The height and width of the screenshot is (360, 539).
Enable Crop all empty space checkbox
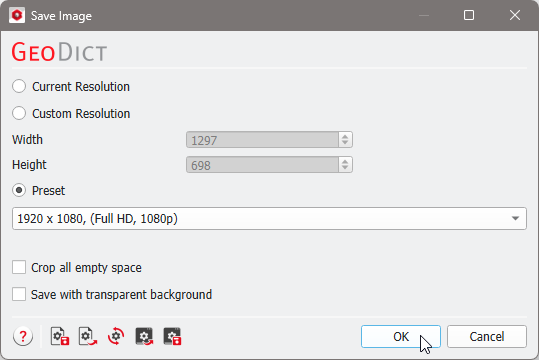[x=19, y=267]
